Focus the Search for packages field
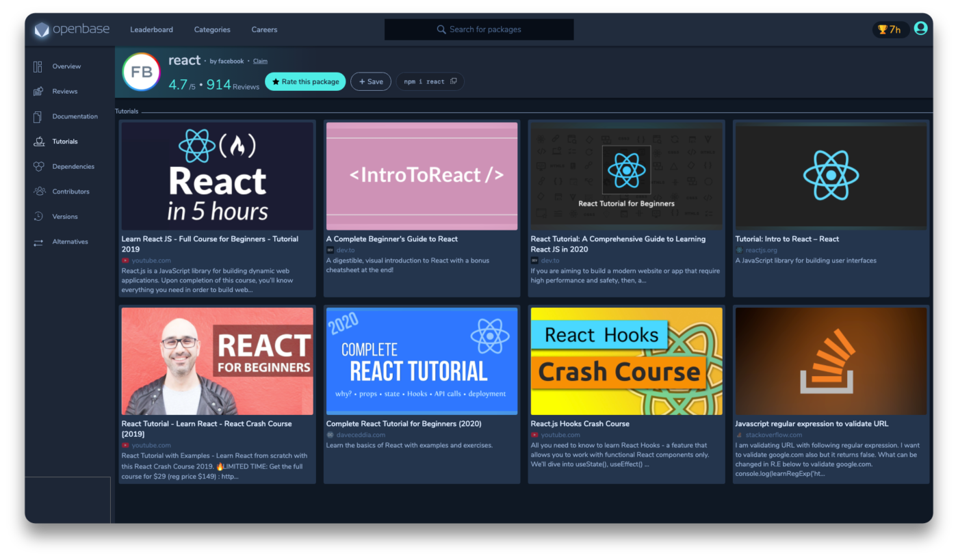This screenshot has height=560, width=958. [479, 29]
